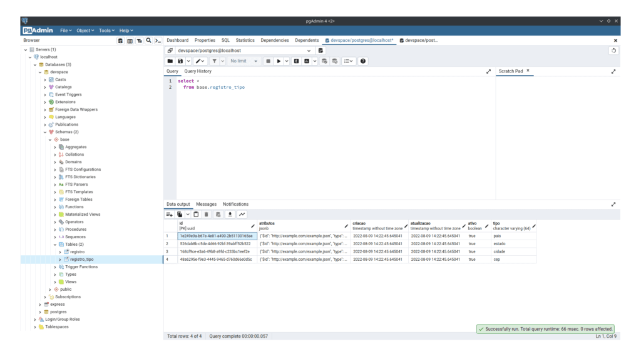
Task: Execute the query with the play icon
Action: point(279,61)
